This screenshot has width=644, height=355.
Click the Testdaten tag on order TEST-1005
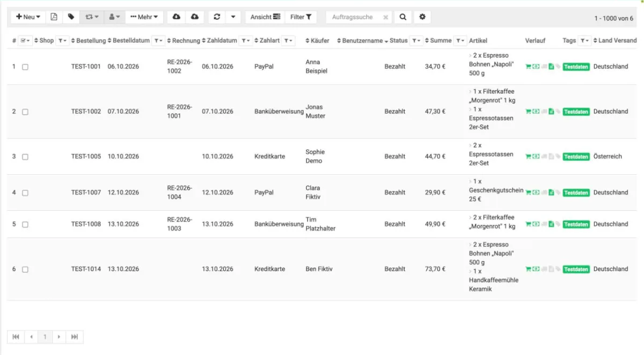[x=576, y=157]
